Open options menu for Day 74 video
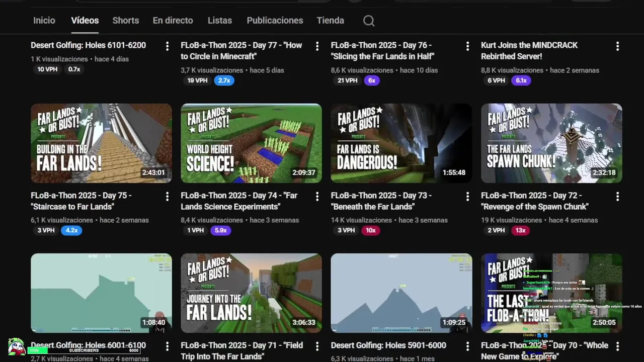The height and width of the screenshot is (362, 644). click(317, 197)
